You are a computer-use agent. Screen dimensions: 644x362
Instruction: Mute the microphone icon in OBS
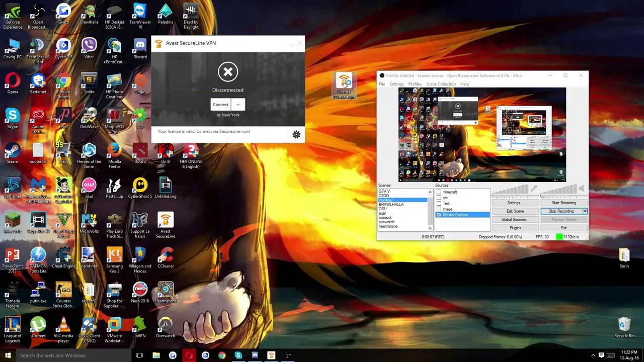pos(534,189)
